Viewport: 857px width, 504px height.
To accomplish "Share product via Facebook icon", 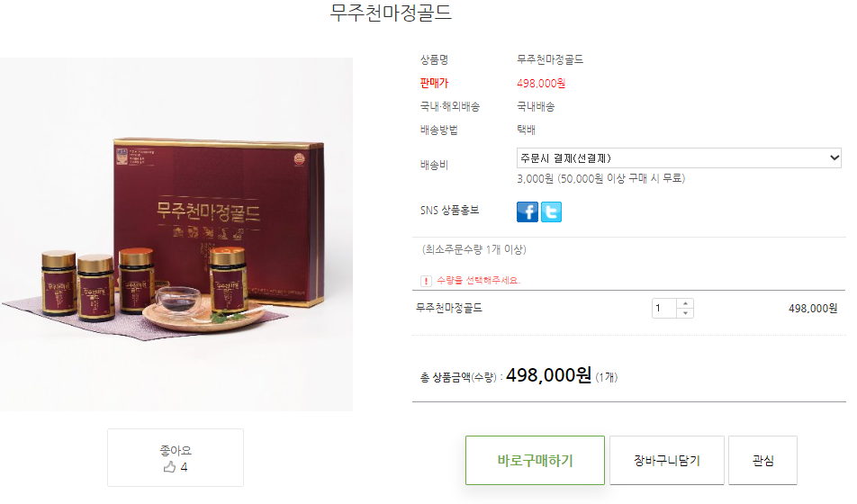I will coord(527,211).
